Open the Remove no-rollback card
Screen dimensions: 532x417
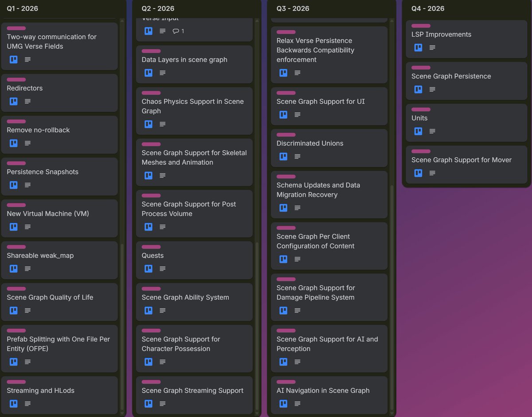tap(59, 135)
